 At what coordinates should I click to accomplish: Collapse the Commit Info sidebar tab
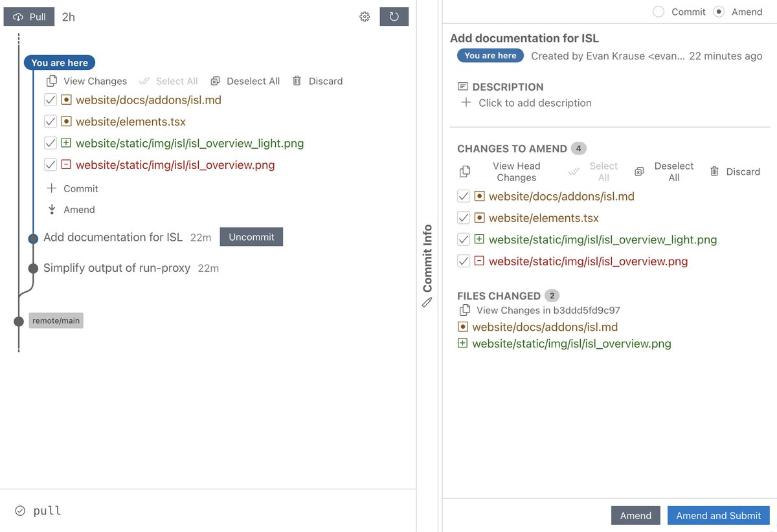427,266
